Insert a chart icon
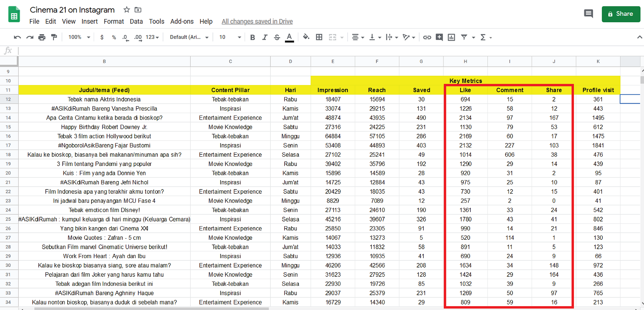The height and width of the screenshot is (310, 644). tap(451, 37)
